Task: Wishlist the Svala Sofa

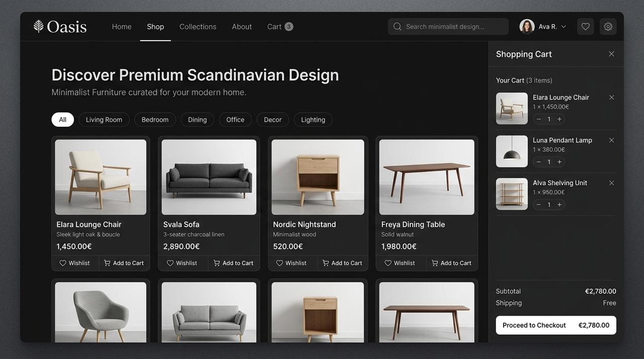Action: tap(183, 263)
